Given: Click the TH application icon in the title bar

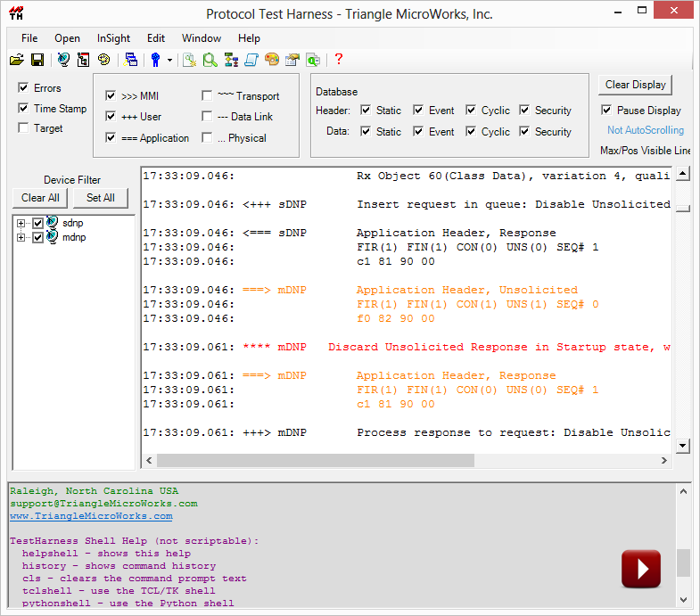Looking at the screenshot, I should 17,13.
